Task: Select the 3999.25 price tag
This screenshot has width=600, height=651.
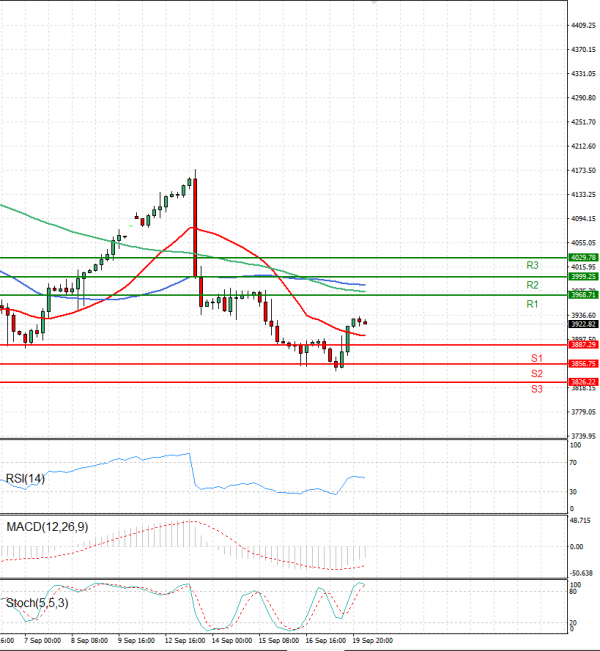Action: coord(583,277)
